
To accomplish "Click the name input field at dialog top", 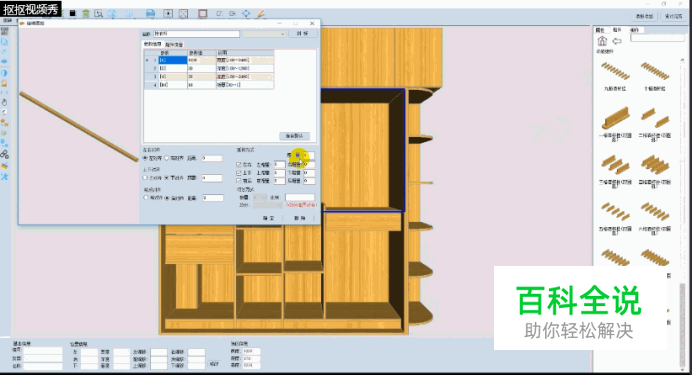I will coord(196,34).
